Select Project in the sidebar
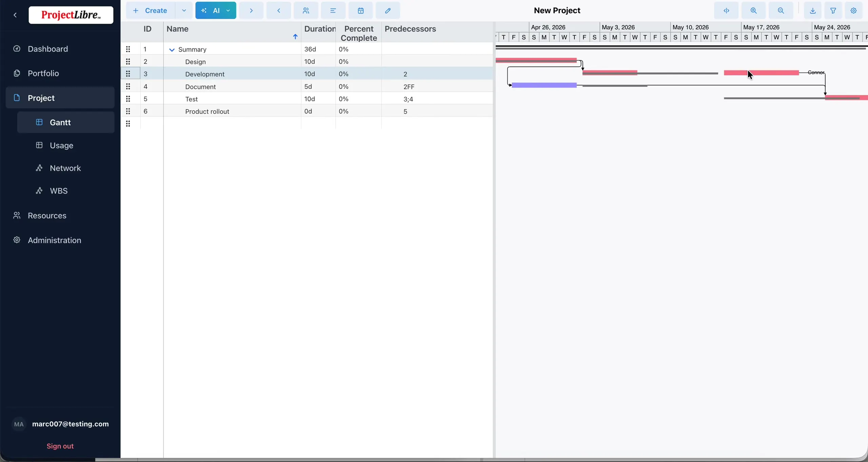The width and height of the screenshot is (868, 462). click(x=60, y=98)
